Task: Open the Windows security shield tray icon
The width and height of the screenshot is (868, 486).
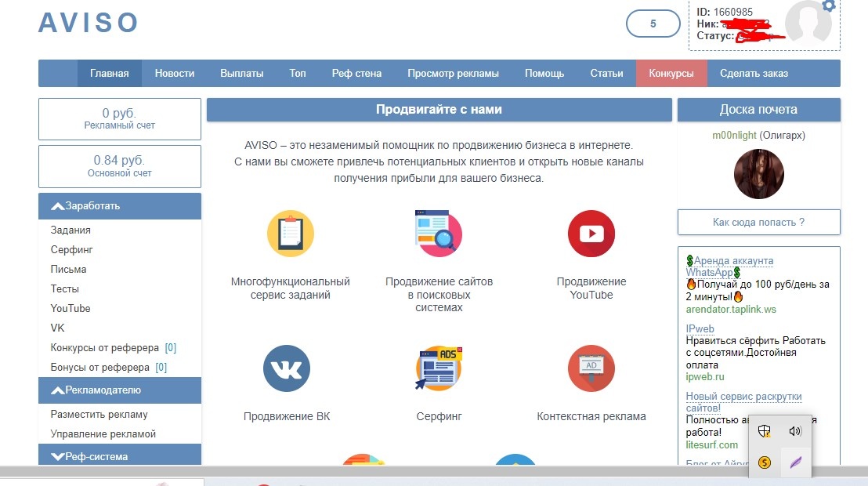Action: pos(765,431)
